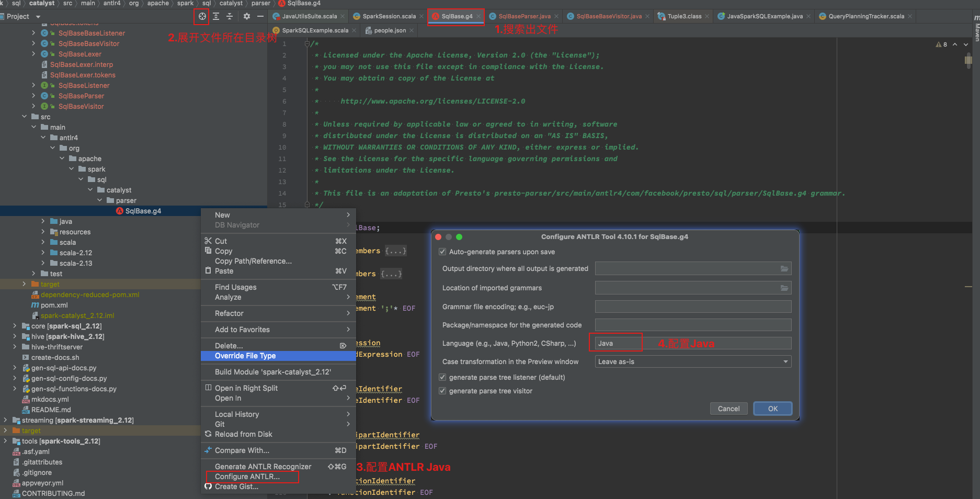Select dependency-reduced-pom.xml in tree
980x499 pixels.
click(x=90, y=294)
